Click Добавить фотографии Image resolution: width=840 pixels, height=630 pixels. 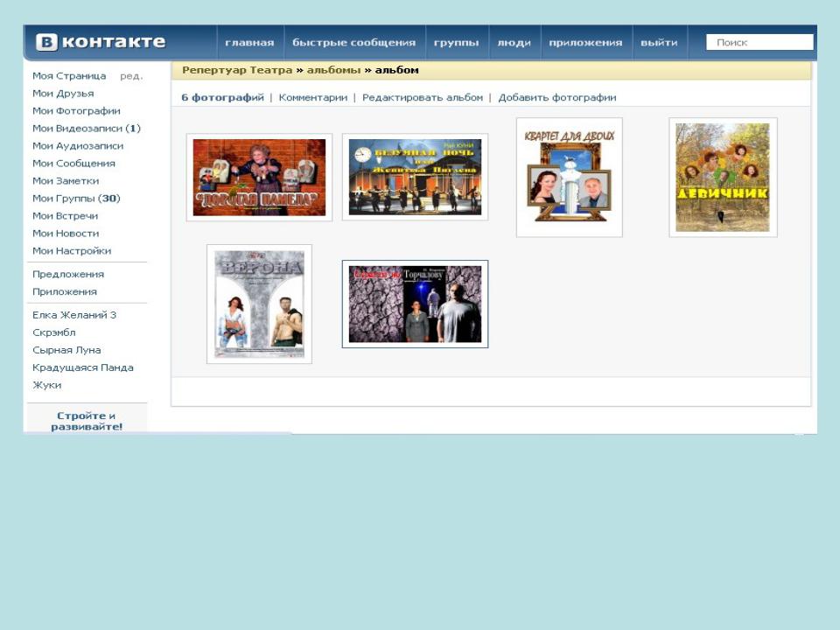(557, 97)
